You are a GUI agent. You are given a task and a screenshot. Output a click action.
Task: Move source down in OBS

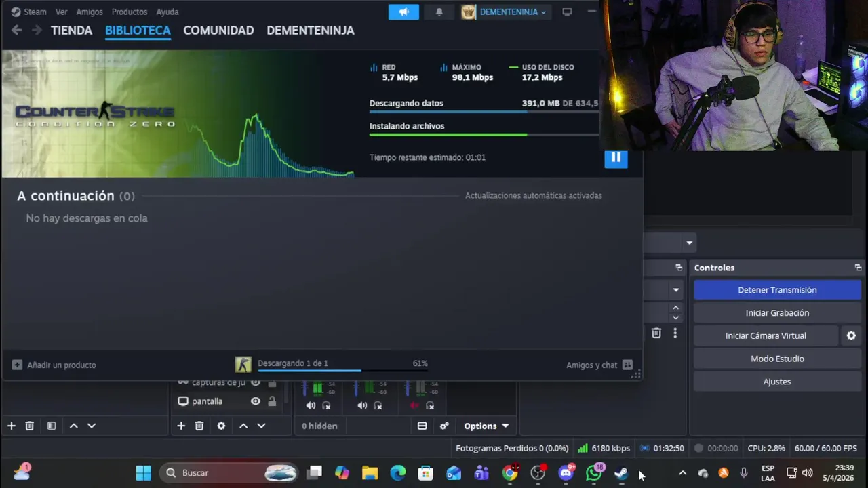261,426
